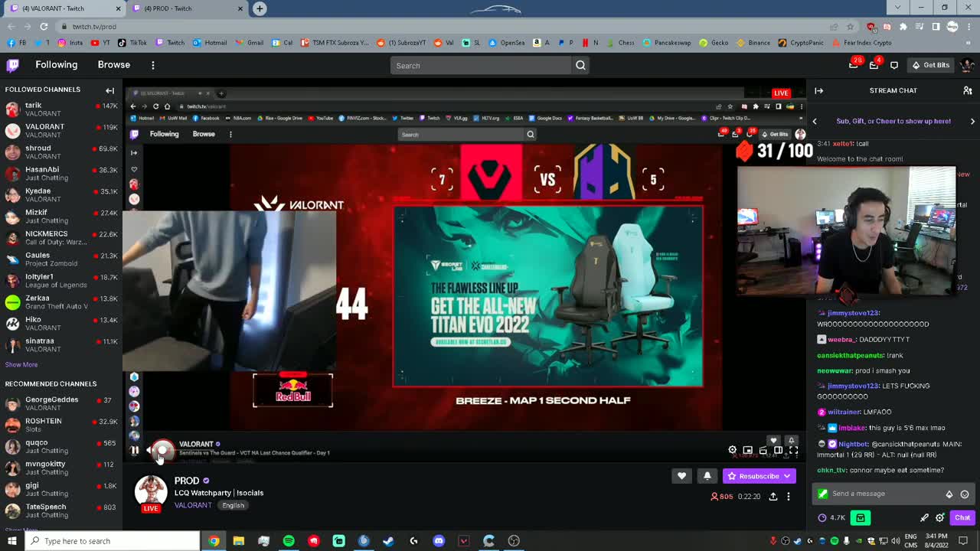Screen dimensions: 980x551
Task: Open GeorgeGeddes recommended channel
Action: [x=61, y=404]
